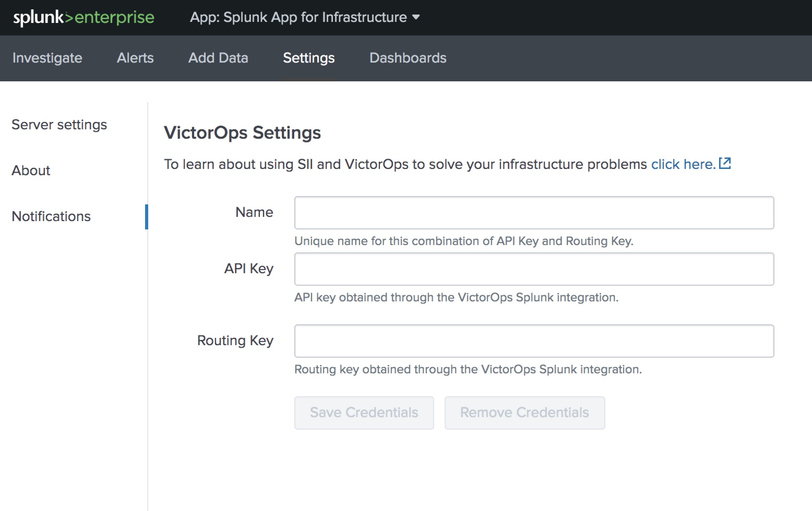Open the Dashboards menu item
The width and height of the screenshot is (812, 511).
408,58
